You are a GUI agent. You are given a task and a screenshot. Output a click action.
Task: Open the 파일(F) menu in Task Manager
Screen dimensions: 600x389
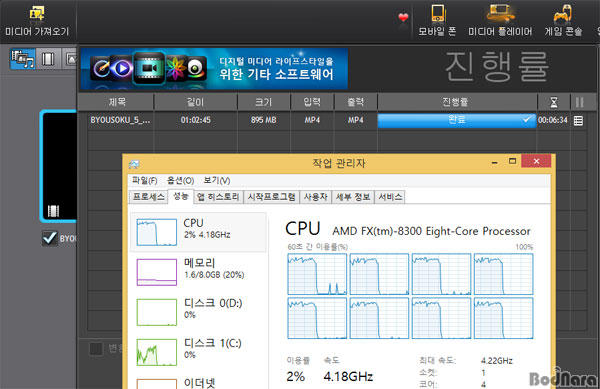click(x=144, y=181)
